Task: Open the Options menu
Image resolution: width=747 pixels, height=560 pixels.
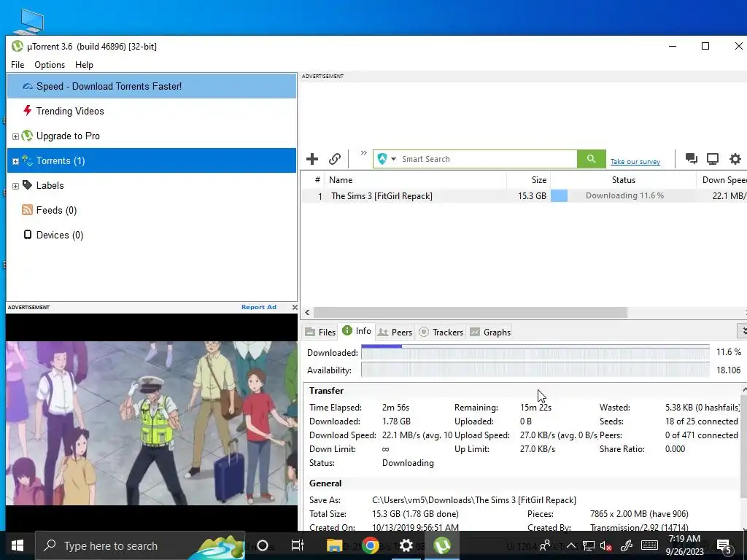Action: click(50, 65)
